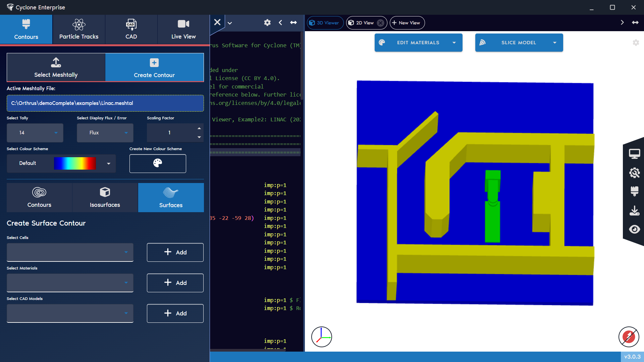Open the Select Tally dropdown showing 14
The image size is (644, 362).
pos(35,133)
